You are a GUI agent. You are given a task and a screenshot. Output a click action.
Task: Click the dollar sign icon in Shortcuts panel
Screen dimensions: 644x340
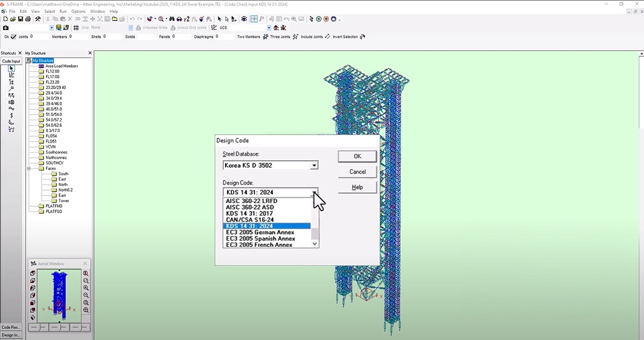[11, 115]
